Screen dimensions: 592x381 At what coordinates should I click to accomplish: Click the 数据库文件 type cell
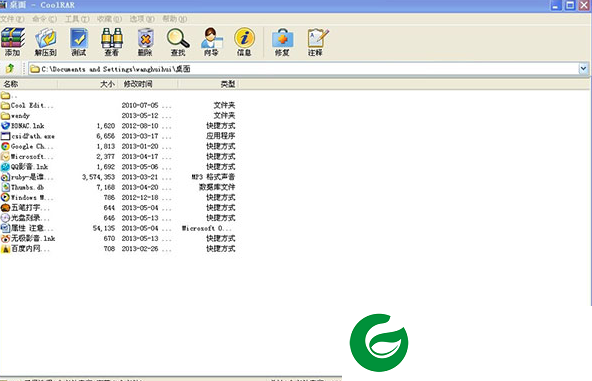click(x=217, y=187)
